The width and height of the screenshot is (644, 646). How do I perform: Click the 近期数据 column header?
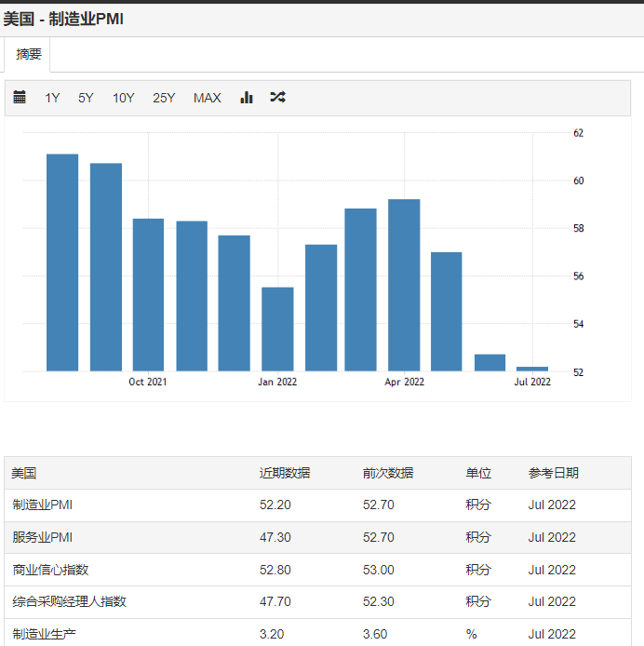pyautogui.click(x=285, y=473)
